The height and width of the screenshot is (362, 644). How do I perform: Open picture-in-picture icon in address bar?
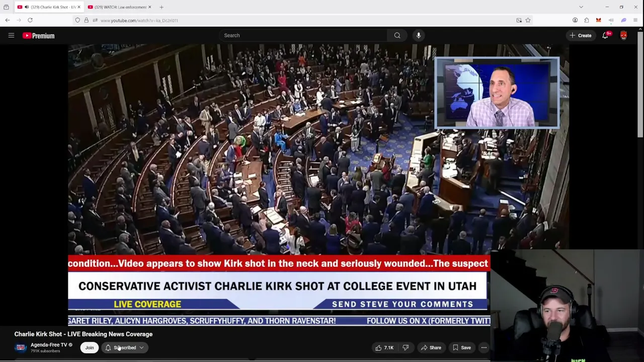pos(519,20)
